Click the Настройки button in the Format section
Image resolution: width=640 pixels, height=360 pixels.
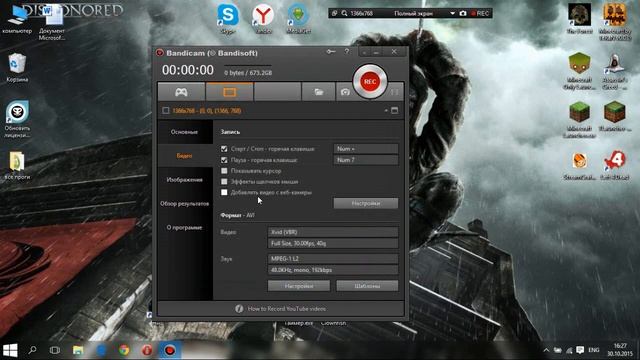tap(299, 286)
